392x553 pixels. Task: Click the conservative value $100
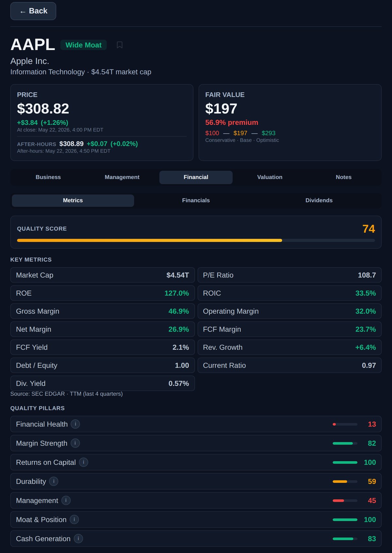pyautogui.click(x=212, y=133)
